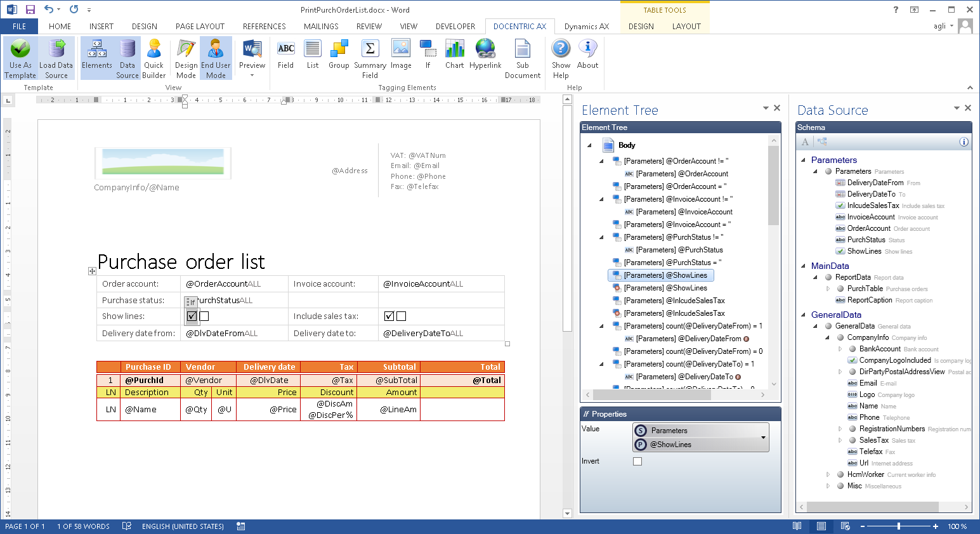
Task: Close the Data Source pane
Action: (x=968, y=108)
